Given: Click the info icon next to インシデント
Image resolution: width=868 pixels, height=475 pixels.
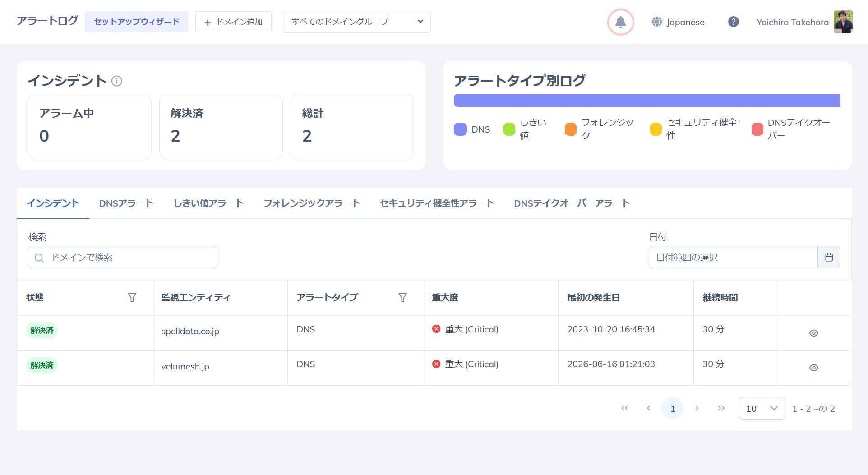Looking at the screenshot, I should (117, 81).
